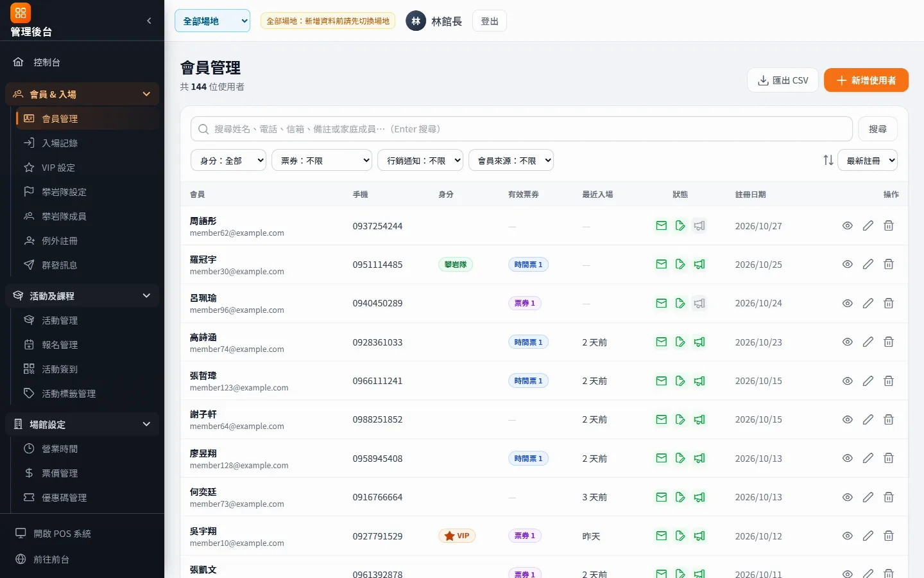
Task: Select 活動管理 in the sidebar
Action: click(87, 320)
